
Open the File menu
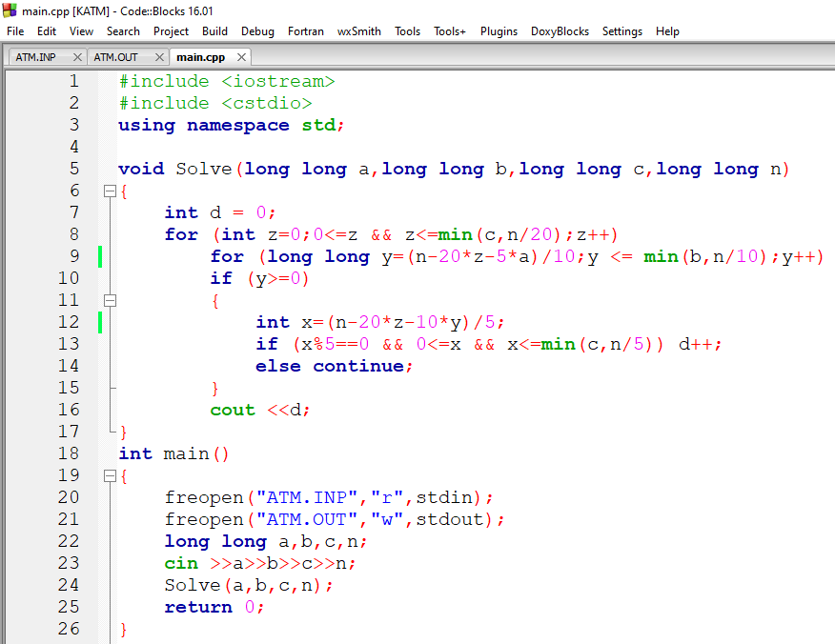(15, 31)
